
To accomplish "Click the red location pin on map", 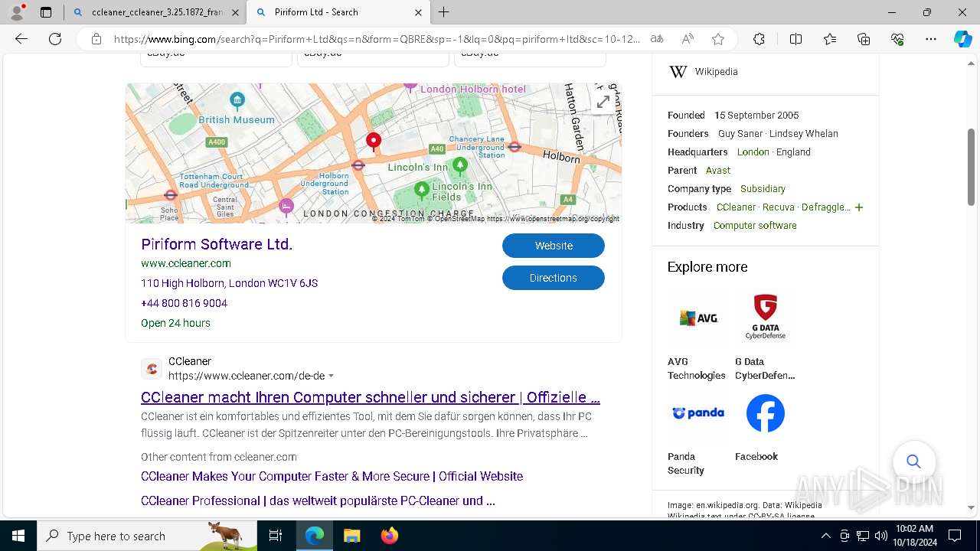I will click(373, 141).
